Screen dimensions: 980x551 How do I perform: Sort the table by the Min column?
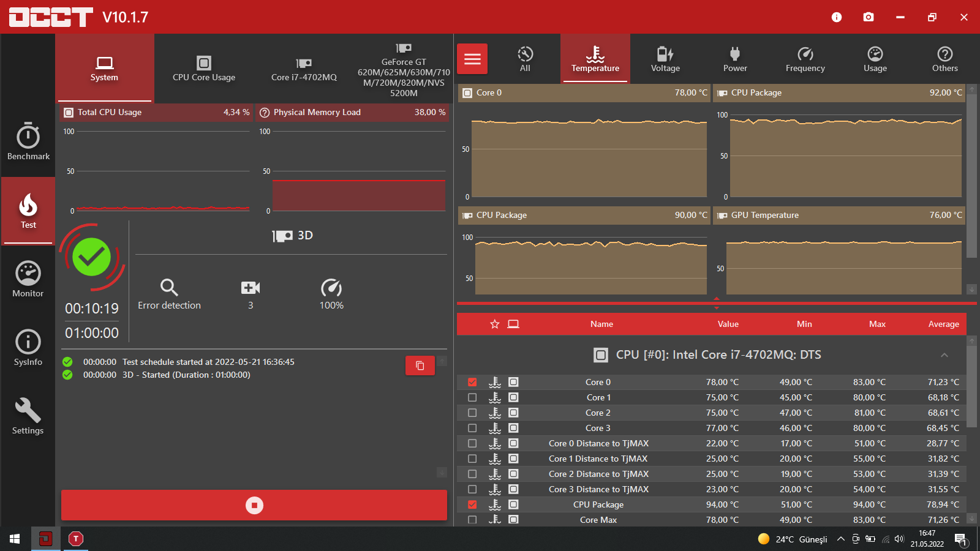coord(804,324)
